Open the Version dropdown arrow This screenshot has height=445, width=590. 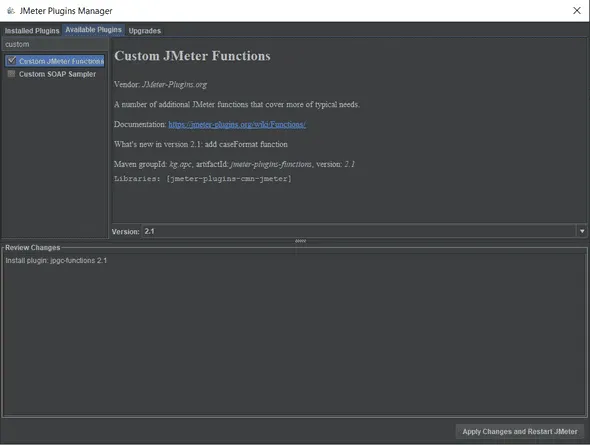[x=582, y=231]
